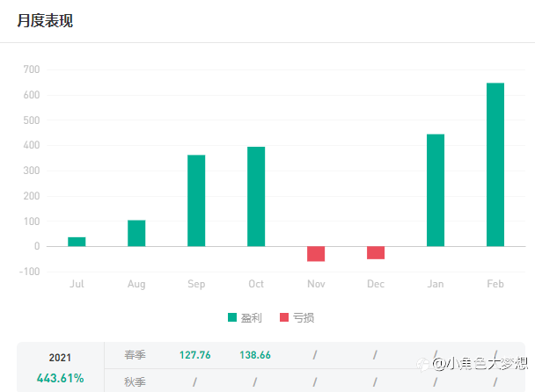Viewport: 535px width, 392px height.
Task: Click the 200 y-axis label
Action: 32,196
